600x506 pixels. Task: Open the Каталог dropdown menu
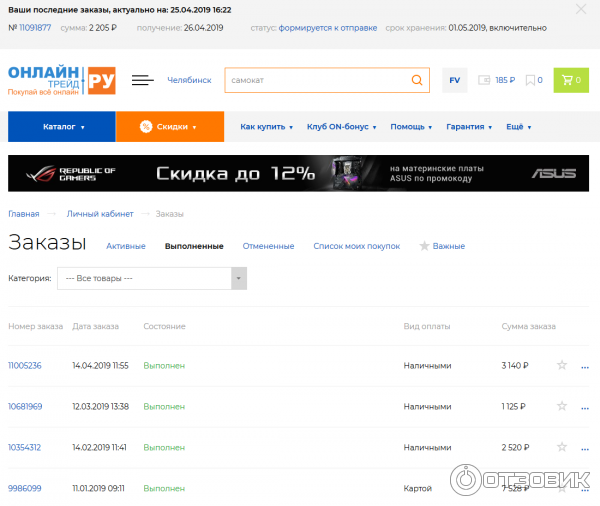point(62,127)
